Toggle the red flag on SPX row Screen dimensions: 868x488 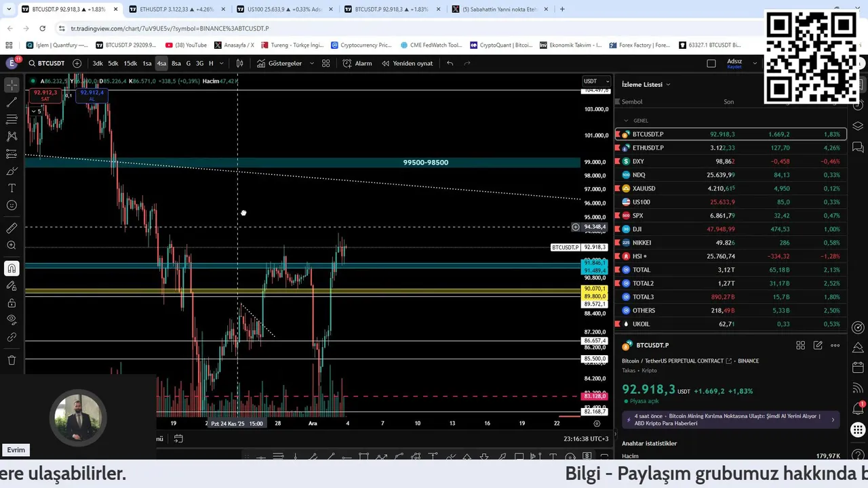[x=618, y=216]
